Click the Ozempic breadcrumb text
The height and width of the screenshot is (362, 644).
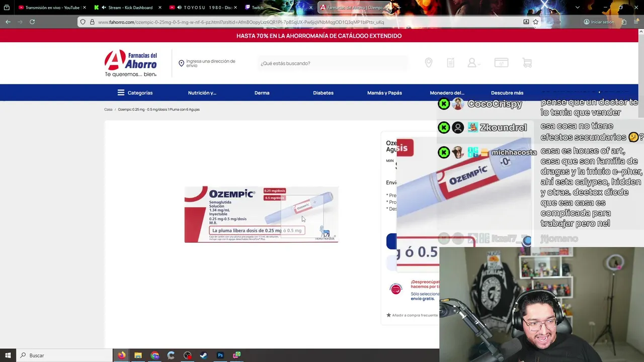[x=158, y=109]
